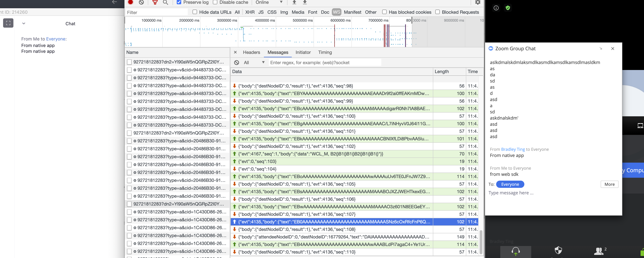The height and width of the screenshot is (258, 644).
Task: Open the Timing tab
Action: coord(325,52)
